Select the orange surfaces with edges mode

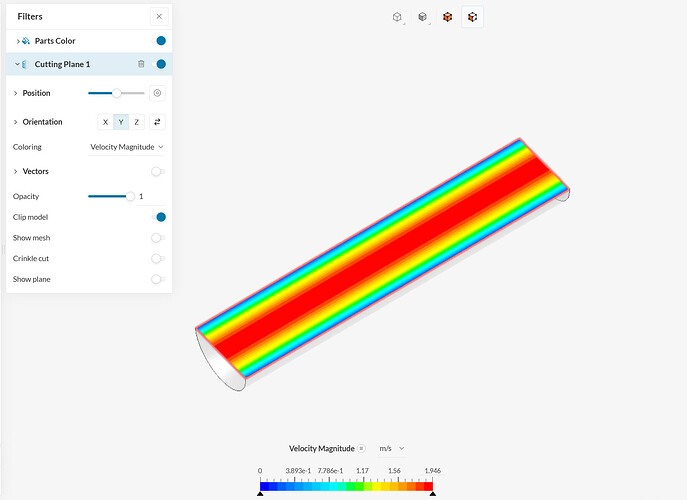coord(472,17)
